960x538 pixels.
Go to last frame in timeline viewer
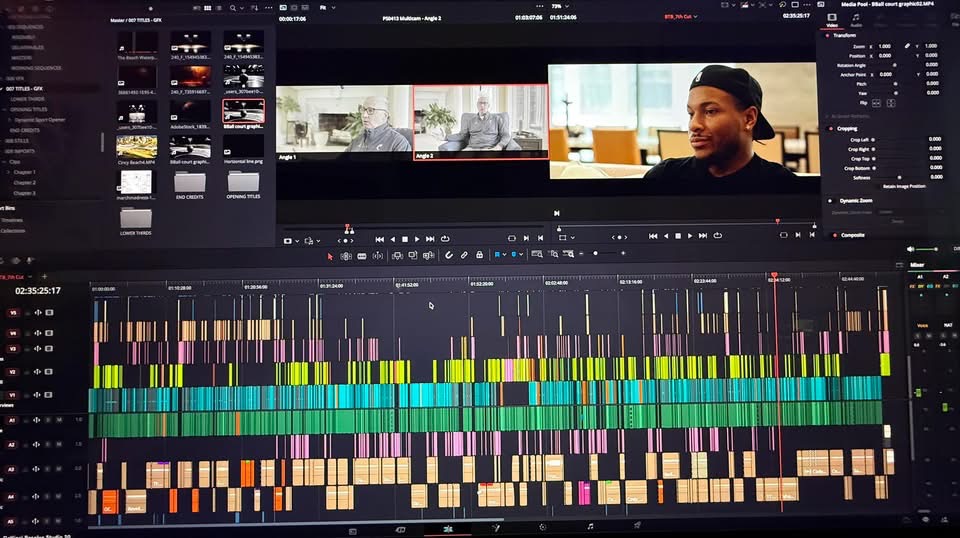tap(703, 236)
